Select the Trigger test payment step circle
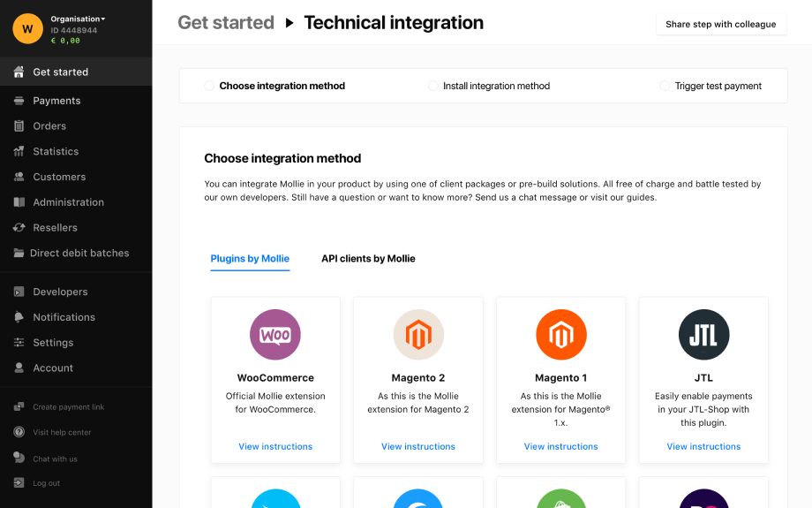This screenshot has width=812, height=508. [x=665, y=86]
